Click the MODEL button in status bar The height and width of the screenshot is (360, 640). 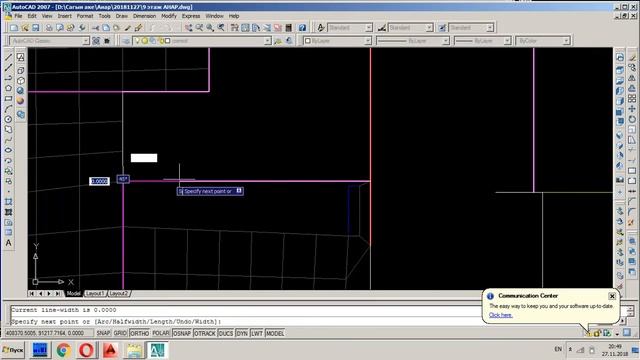click(x=275, y=333)
